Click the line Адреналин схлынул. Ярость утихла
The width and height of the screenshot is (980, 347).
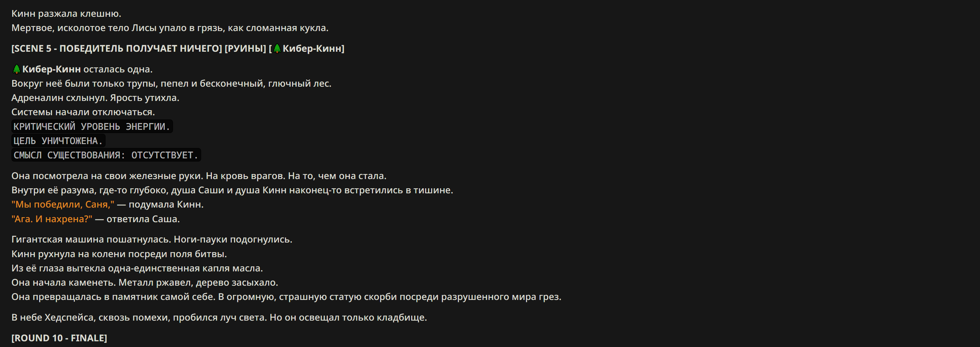click(95, 98)
